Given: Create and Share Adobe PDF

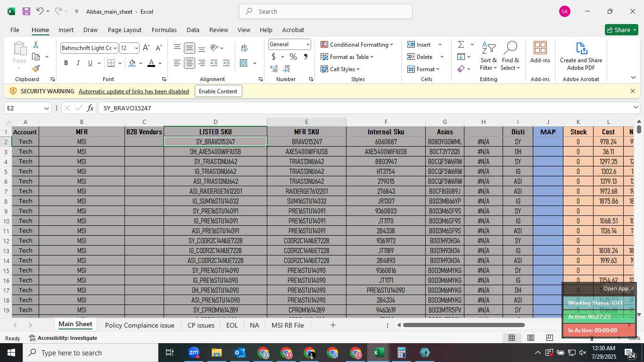Looking at the screenshot, I should [581, 56].
